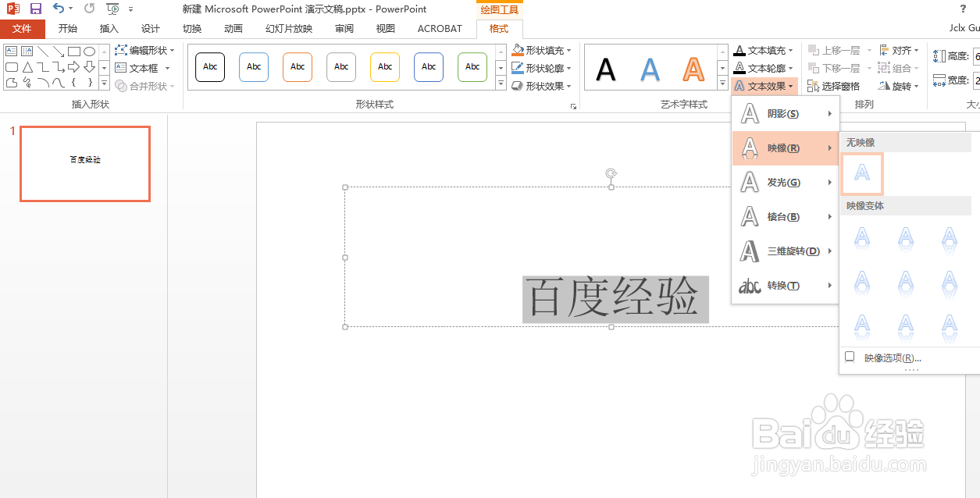The width and height of the screenshot is (980, 498).
Task: Pick the straight line shape
Action: 43,52
